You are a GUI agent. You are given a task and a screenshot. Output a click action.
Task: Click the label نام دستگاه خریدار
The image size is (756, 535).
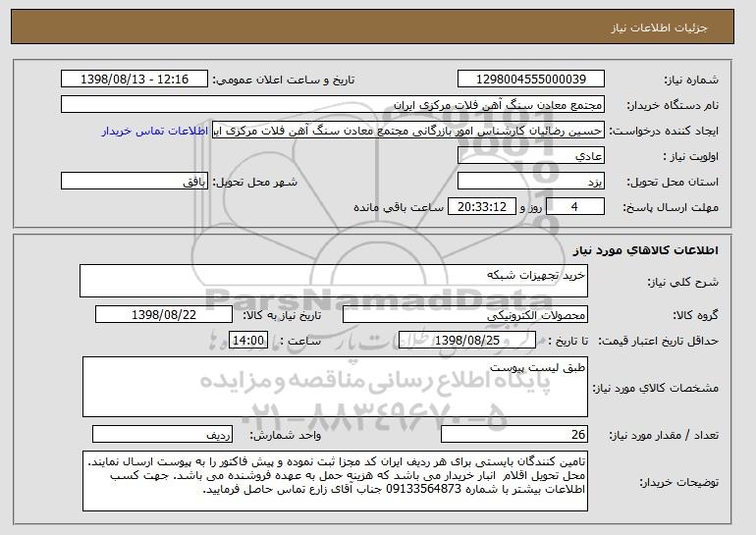coord(673,105)
